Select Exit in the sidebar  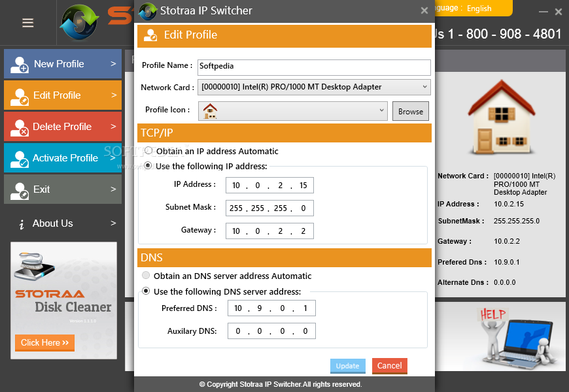[x=63, y=189]
